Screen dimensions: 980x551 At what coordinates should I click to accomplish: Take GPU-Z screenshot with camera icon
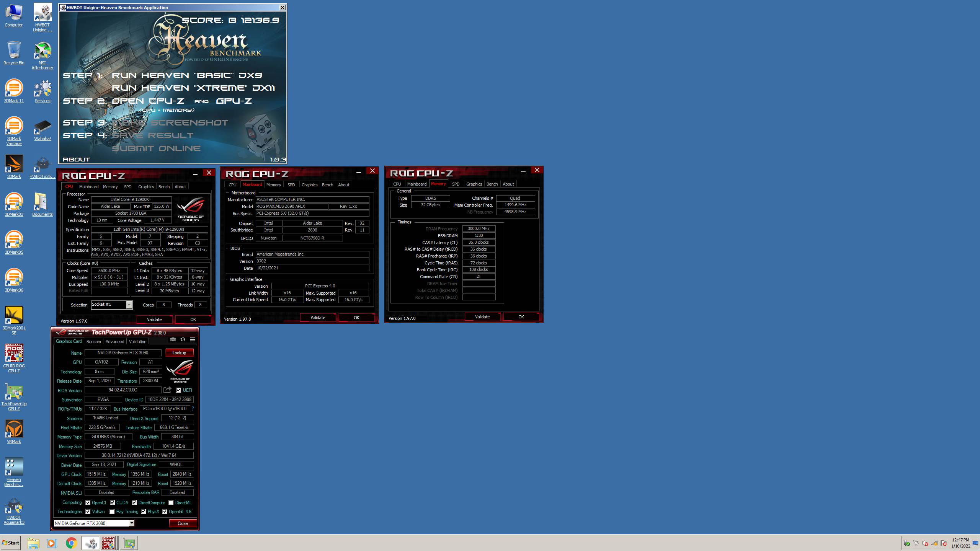(173, 339)
